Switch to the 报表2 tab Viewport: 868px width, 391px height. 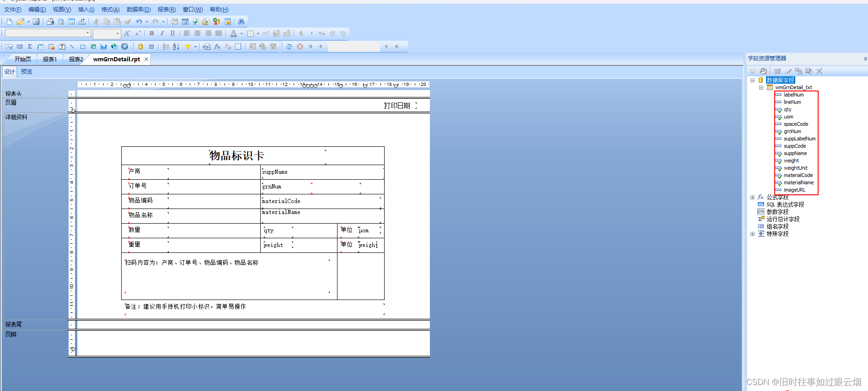[x=76, y=59]
